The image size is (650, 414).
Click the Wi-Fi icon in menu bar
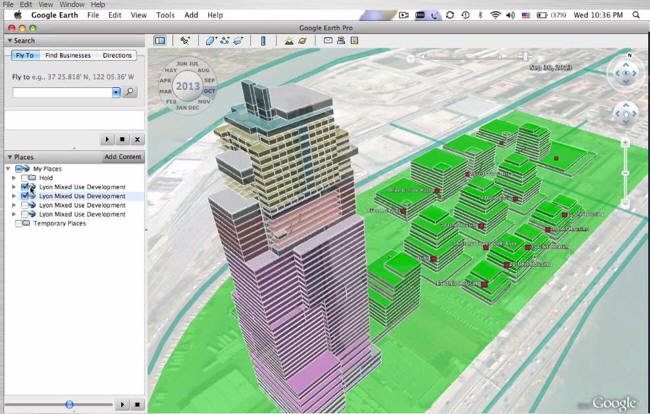pos(495,15)
